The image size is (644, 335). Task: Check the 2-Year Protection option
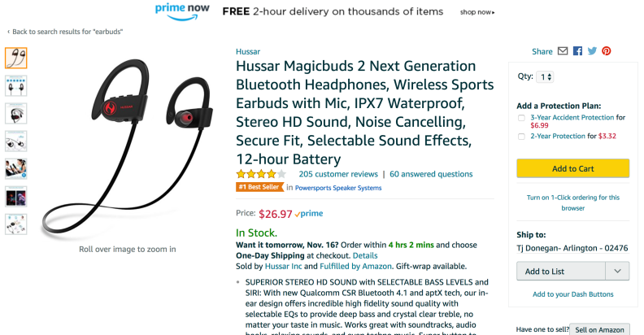point(521,137)
